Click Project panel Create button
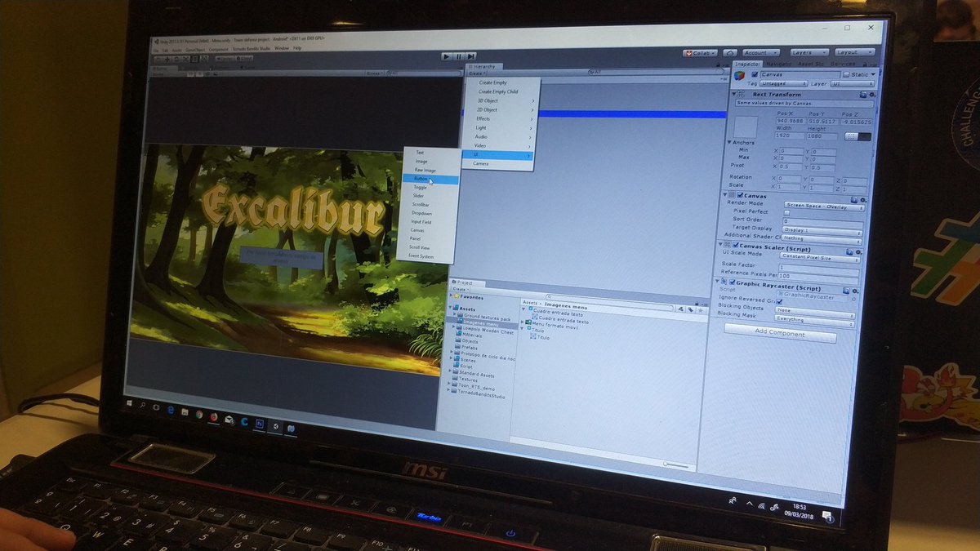The height and width of the screenshot is (551, 980). 461,290
